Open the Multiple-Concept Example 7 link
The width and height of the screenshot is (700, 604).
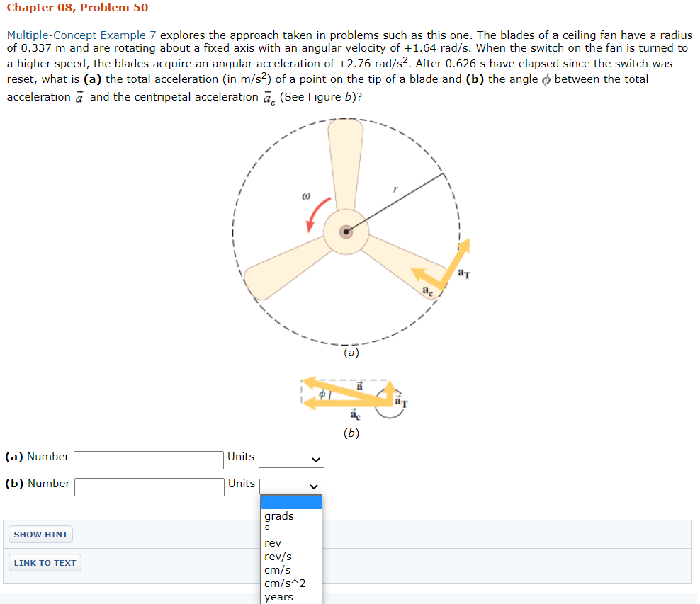coord(81,35)
